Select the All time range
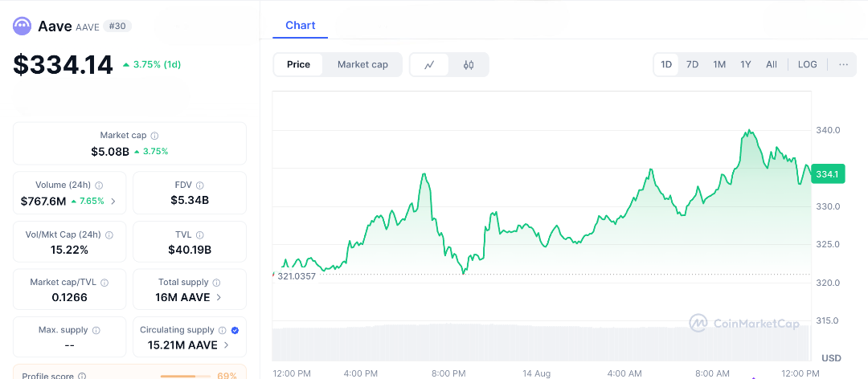The image size is (868, 379). click(x=771, y=64)
